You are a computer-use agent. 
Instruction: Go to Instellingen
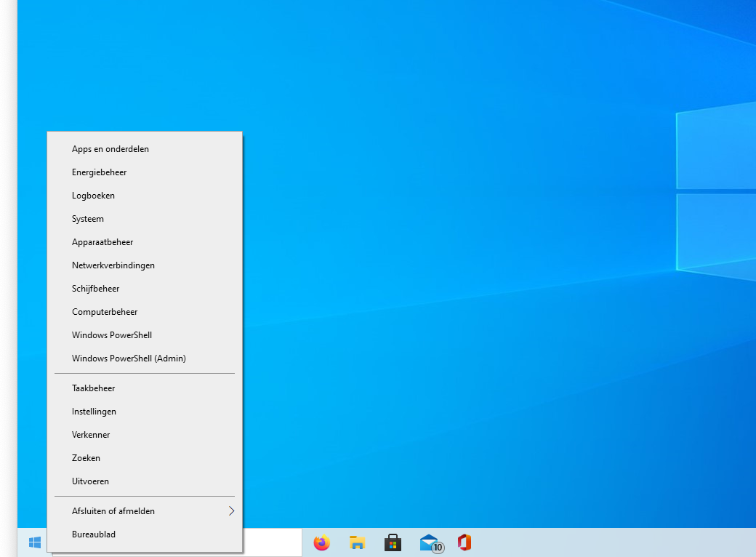click(94, 412)
